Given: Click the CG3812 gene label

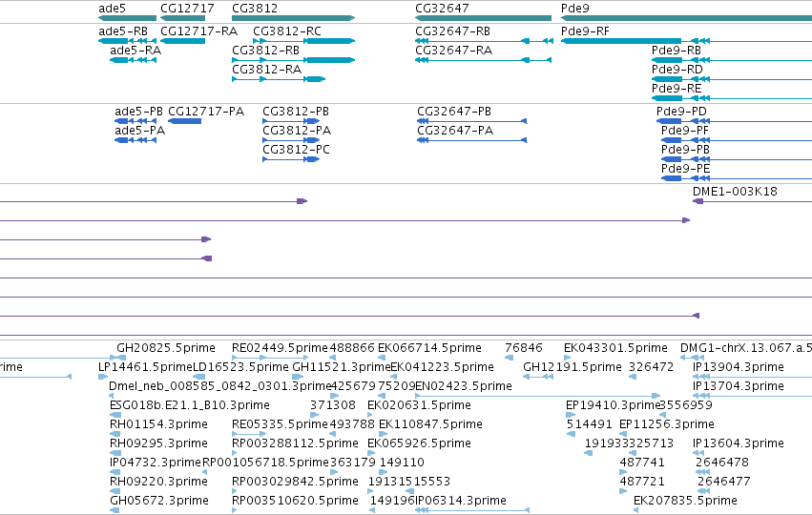Looking at the screenshot, I should point(254,9).
